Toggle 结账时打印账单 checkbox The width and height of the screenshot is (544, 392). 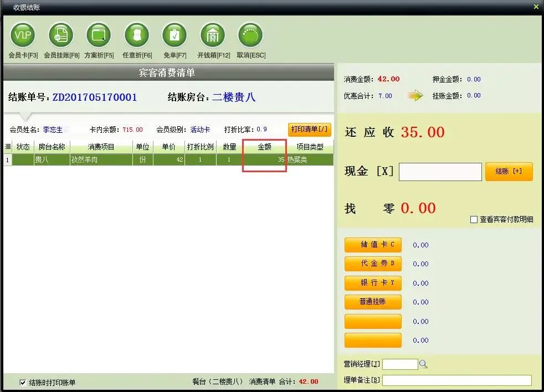(23, 383)
